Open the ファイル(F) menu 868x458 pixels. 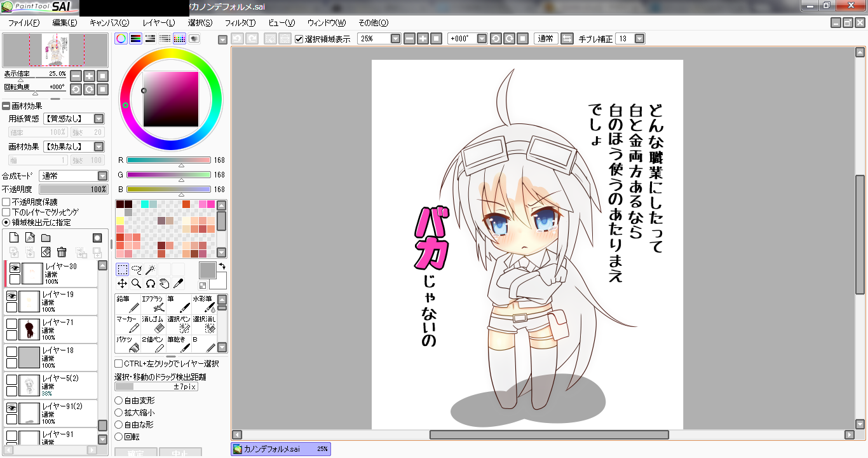24,23
